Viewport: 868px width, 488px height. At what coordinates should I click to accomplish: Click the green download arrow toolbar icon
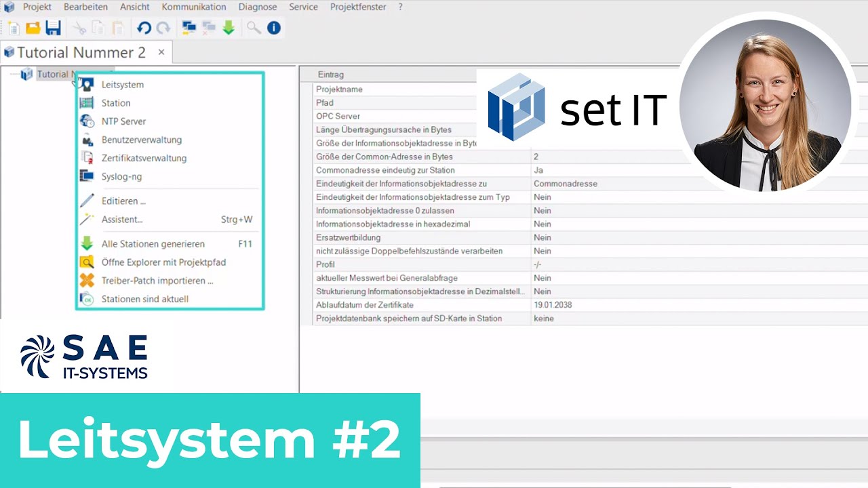click(x=229, y=28)
